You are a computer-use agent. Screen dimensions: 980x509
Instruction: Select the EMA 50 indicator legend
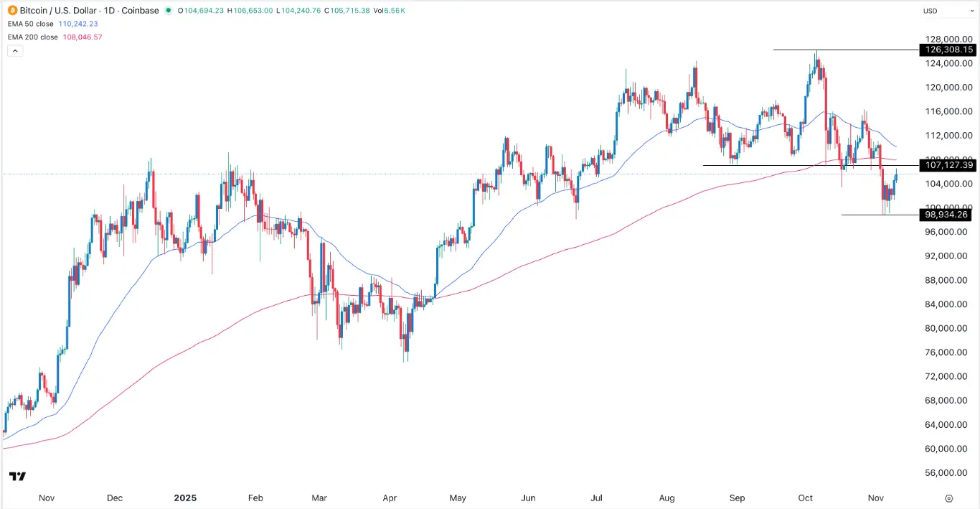click(x=43, y=24)
